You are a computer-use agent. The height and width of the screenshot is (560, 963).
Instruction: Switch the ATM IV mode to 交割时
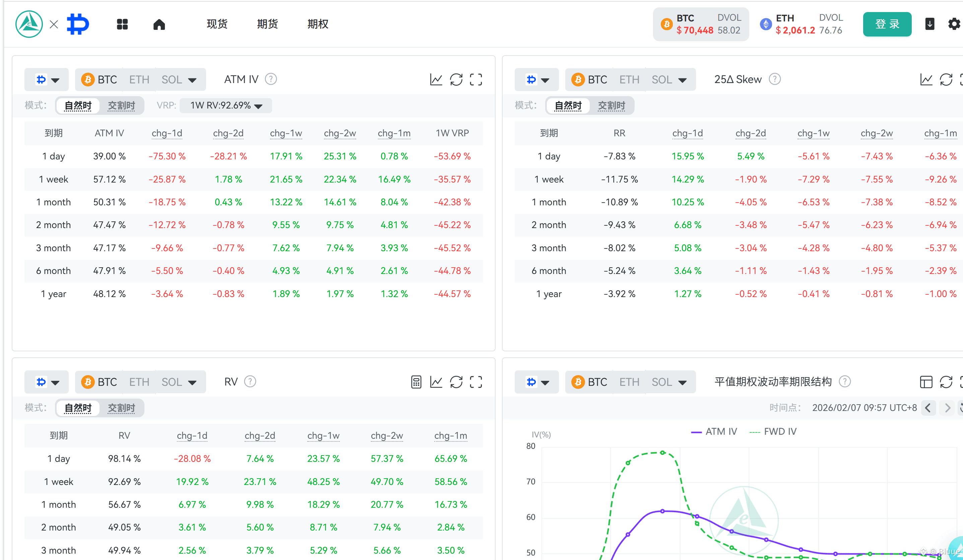coord(121,106)
